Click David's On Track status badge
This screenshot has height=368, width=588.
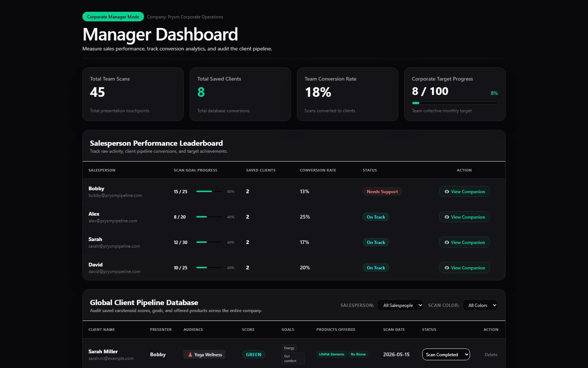[x=376, y=268]
